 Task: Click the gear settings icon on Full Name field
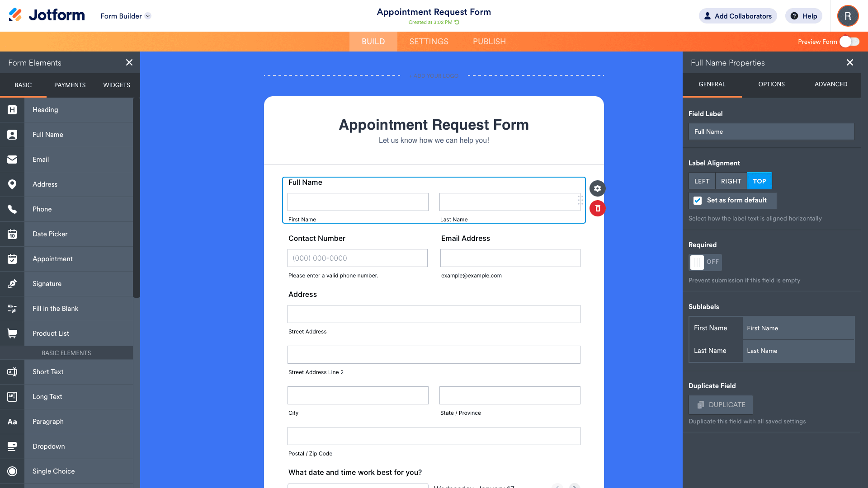click(597, 189)
